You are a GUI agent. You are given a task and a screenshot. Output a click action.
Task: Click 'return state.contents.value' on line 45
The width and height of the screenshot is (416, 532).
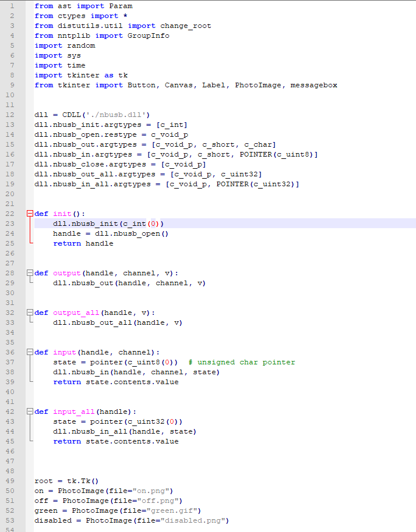tap(116, 441)
